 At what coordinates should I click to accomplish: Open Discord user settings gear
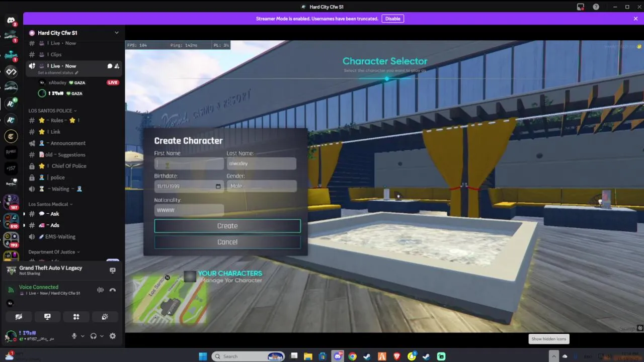point(113,336)
